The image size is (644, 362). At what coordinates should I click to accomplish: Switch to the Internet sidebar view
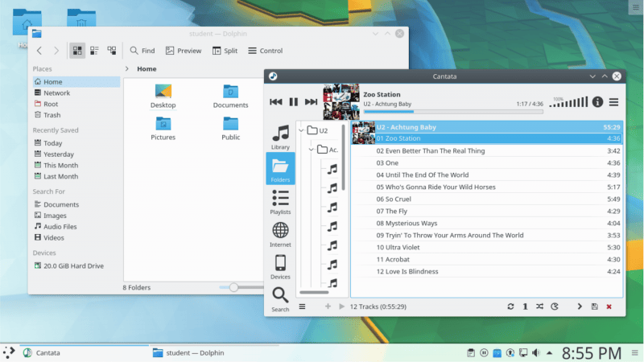280,234
